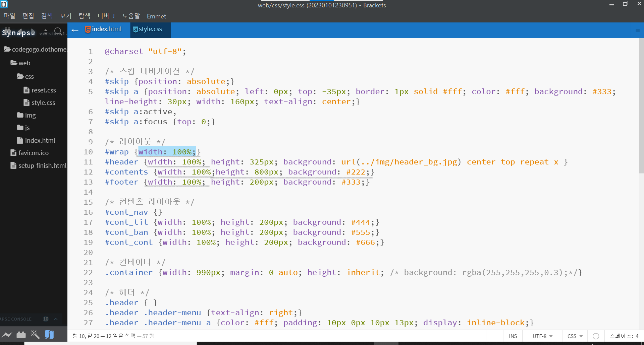Open the Extension Manager brick icon
644x345 pixels.
pos(21,334)
